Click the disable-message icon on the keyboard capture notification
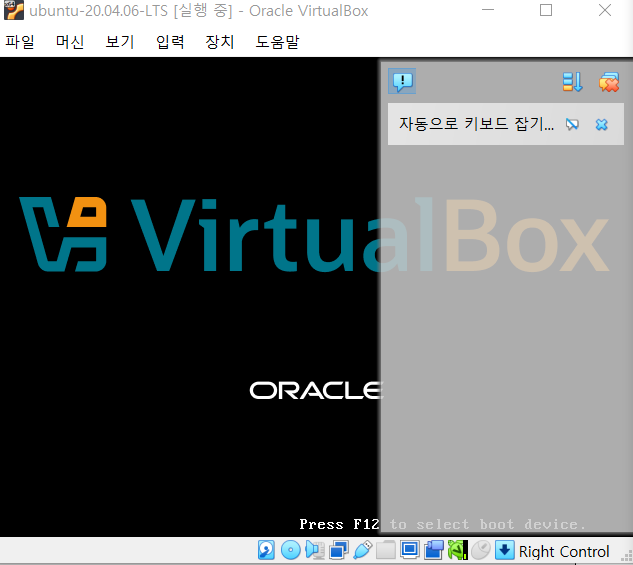Image resolution: width=633 pixels, height=565 pixels. pos(572,124)
